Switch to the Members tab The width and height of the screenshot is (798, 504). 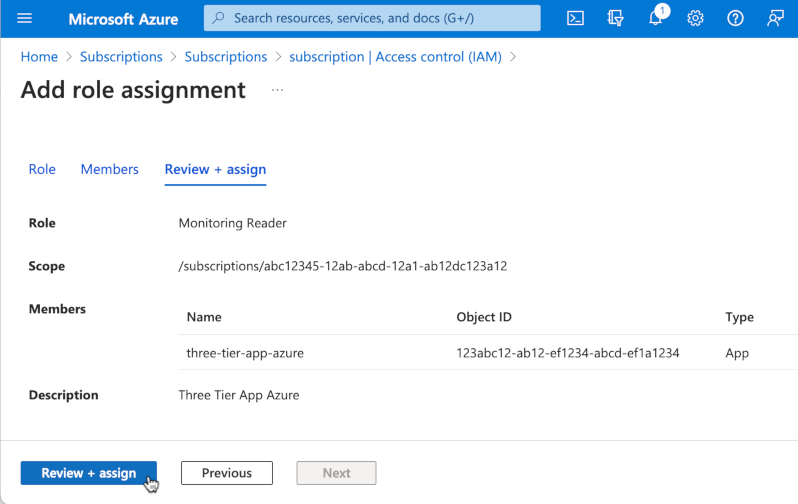click(109, 169)
